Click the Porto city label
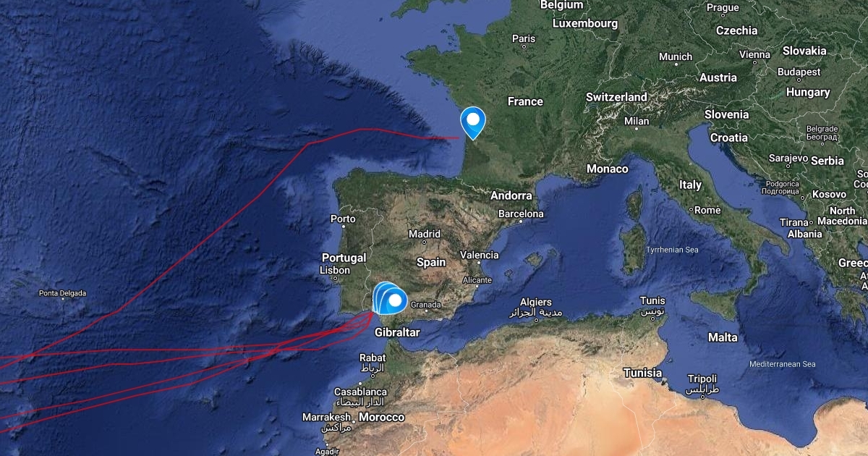This screenshot has width=868, height=456. click(343, 218)
